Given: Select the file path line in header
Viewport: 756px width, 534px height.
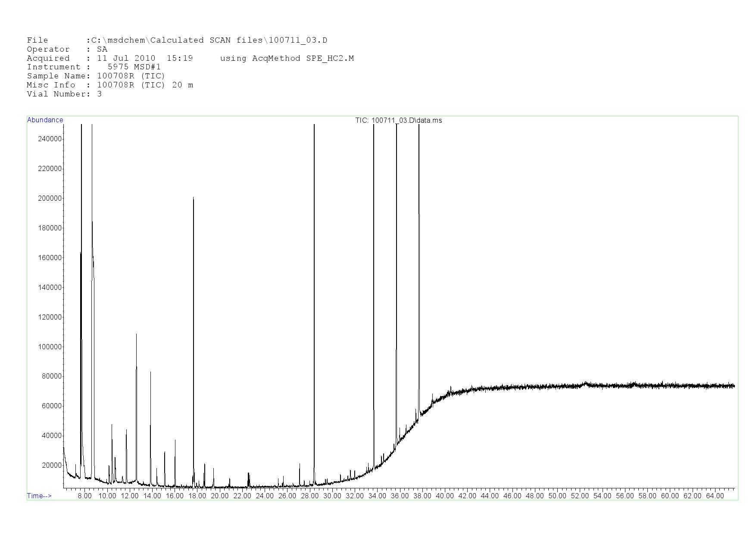Looking at the screenshot, I should 177,40.
